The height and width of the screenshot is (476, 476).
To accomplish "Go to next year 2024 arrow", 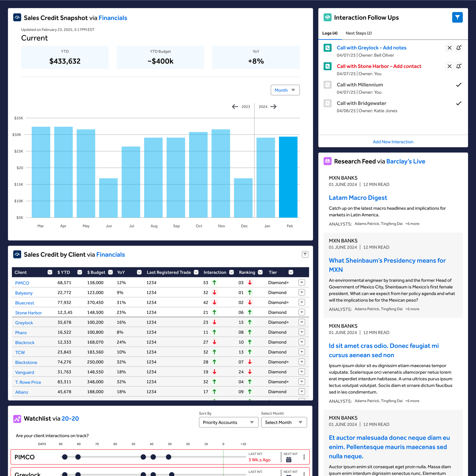I will point(273,107).
